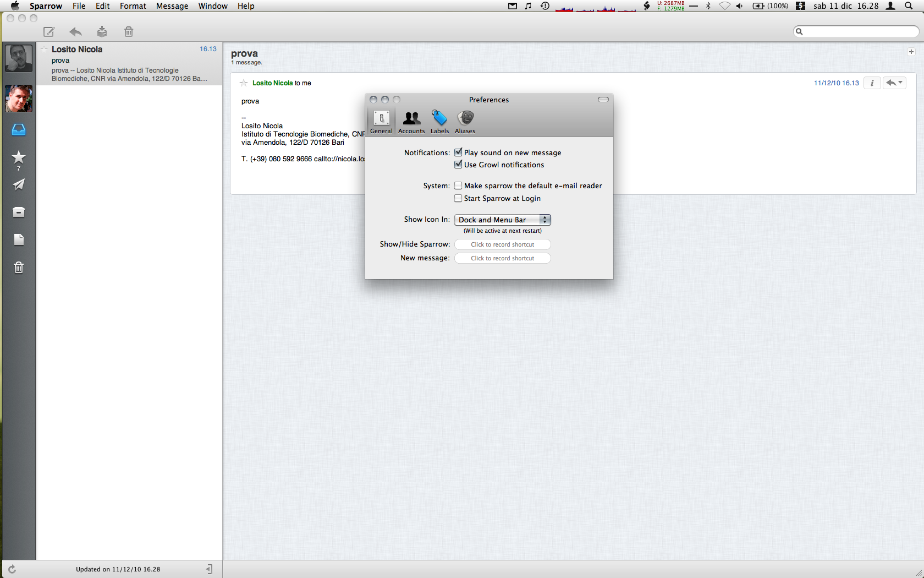Click the refresh icon at bottom left
This screenshot has width=924, height=578.
tap(12, 569)
